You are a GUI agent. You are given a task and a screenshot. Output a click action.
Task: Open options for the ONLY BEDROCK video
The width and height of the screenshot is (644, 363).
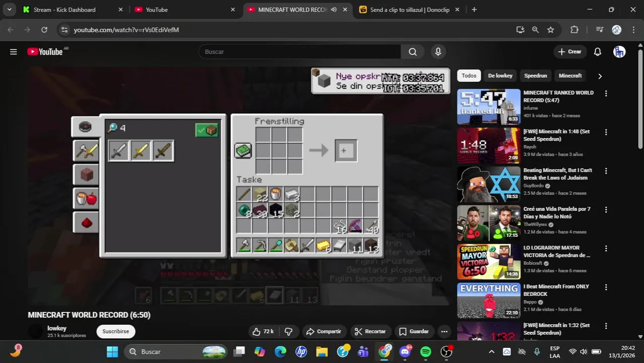[606, 287]
